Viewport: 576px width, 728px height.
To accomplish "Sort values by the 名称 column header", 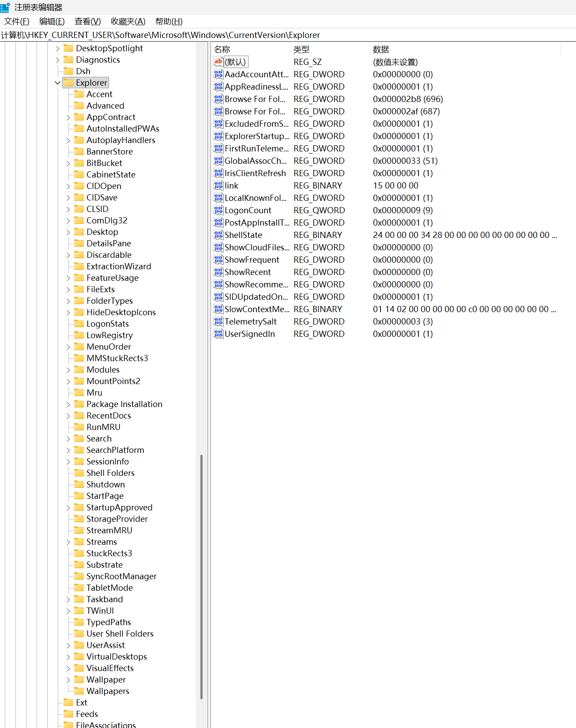I will coord(251,49).
